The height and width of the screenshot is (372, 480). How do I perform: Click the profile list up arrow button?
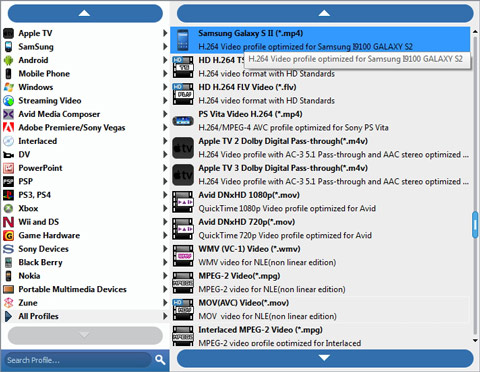tap(325, 13)
